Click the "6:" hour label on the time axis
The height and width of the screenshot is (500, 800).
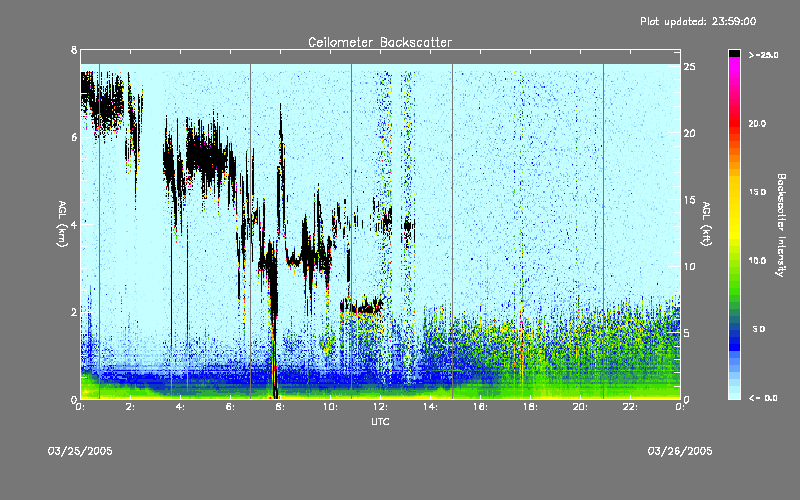click(x=230, y=407)
